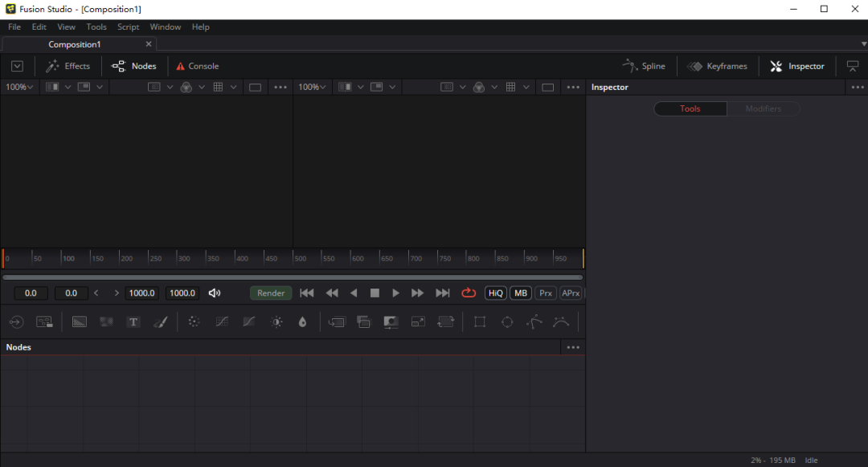The height and width of the screenshot is (467, 868).
Task: Add a Blur drop node
Action: 302,322
